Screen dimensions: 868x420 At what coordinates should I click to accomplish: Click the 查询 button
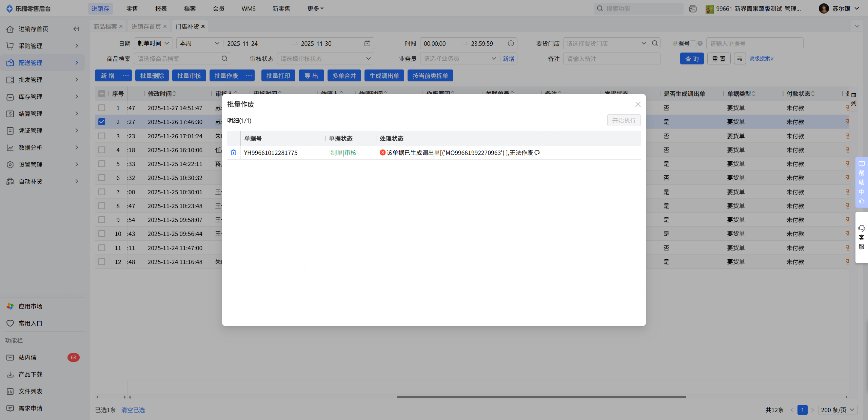[x=692, y=59]
